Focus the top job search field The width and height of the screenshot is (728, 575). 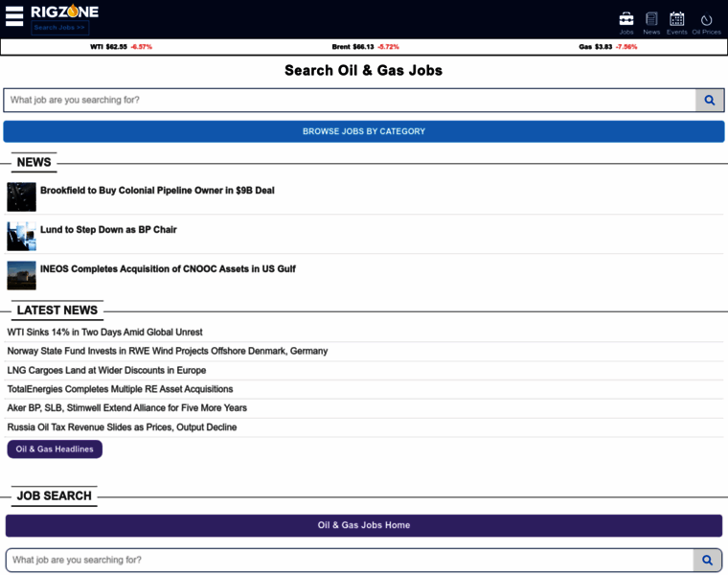tap(350, 100)
